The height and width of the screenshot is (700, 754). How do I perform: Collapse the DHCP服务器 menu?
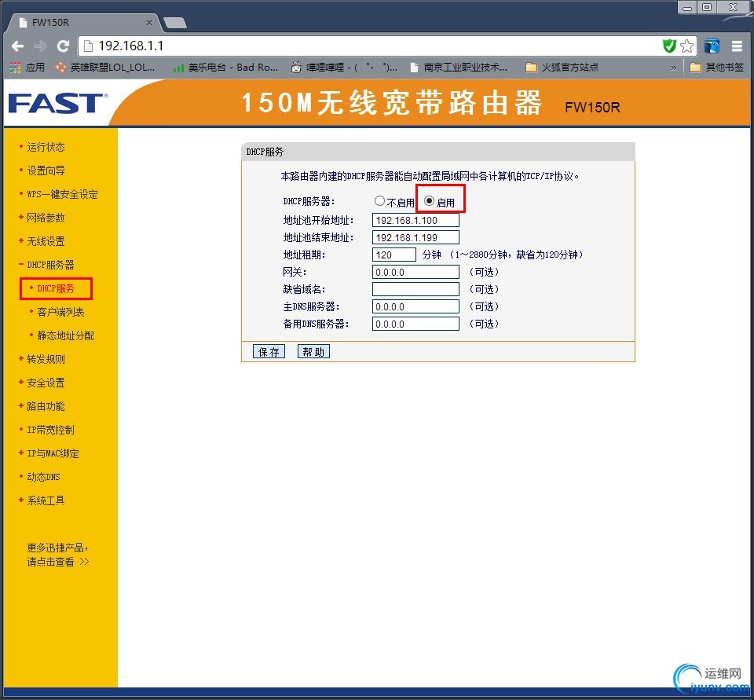pos(50,265)
